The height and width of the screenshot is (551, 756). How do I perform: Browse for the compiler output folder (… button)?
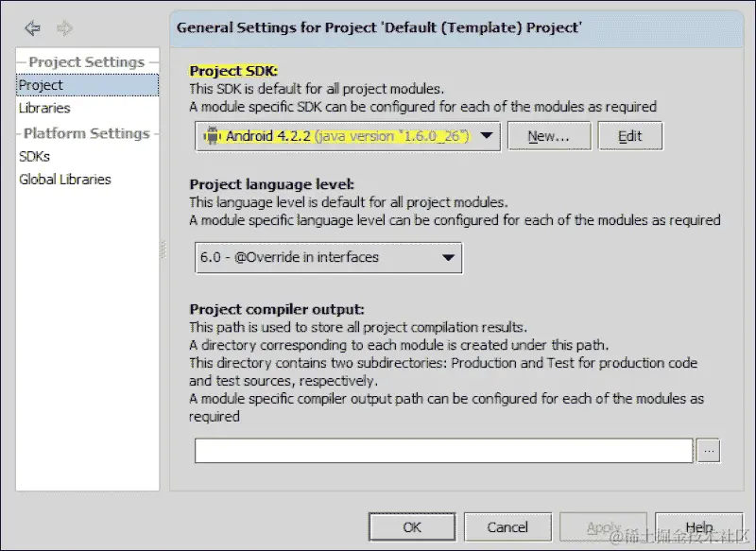708,451
